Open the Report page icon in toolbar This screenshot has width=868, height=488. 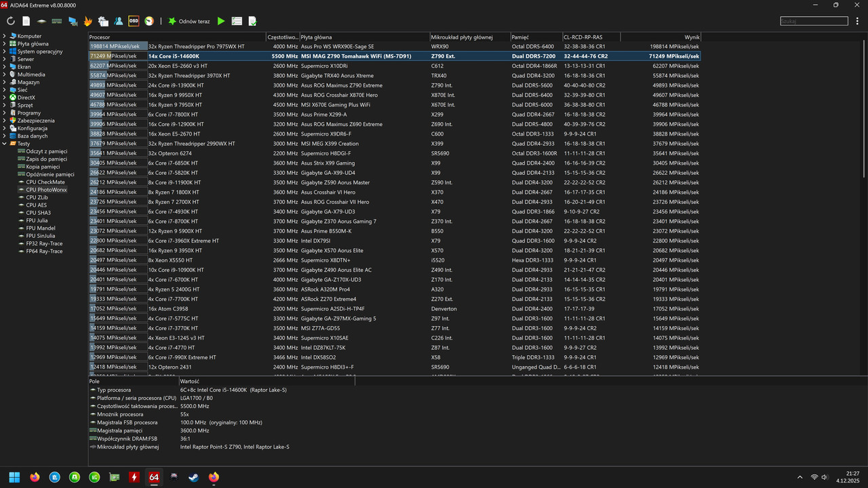26,21
